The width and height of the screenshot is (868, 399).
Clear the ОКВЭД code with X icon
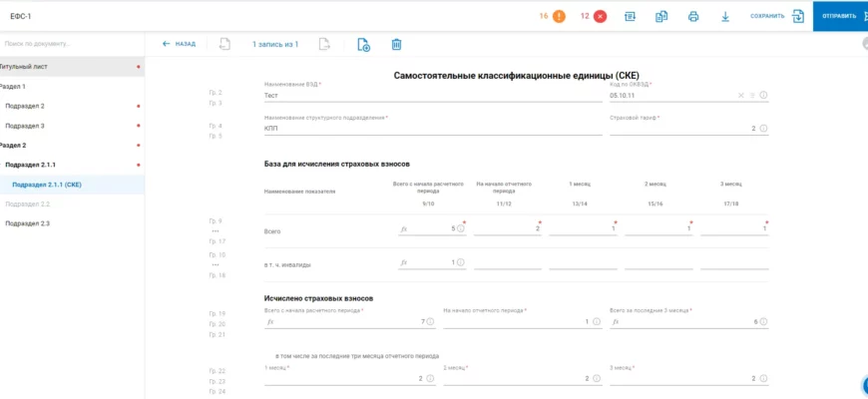[x=741, y=96]
